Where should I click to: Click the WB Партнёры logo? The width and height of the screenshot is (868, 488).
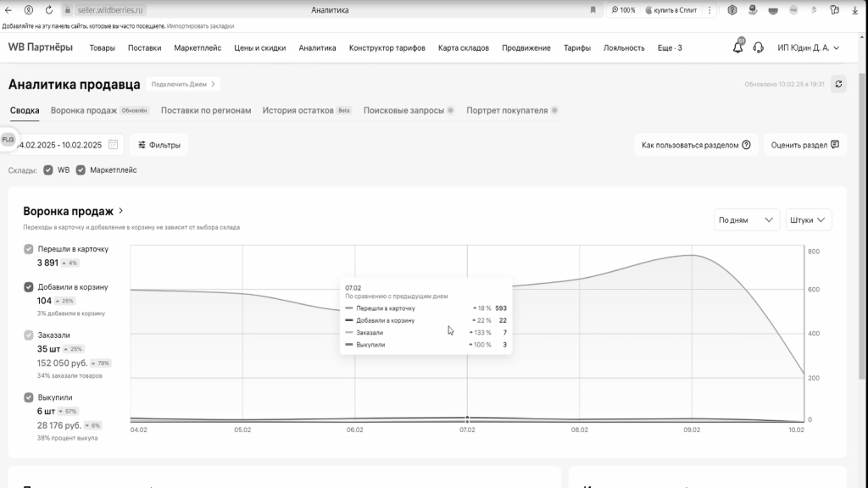point(41,47)
